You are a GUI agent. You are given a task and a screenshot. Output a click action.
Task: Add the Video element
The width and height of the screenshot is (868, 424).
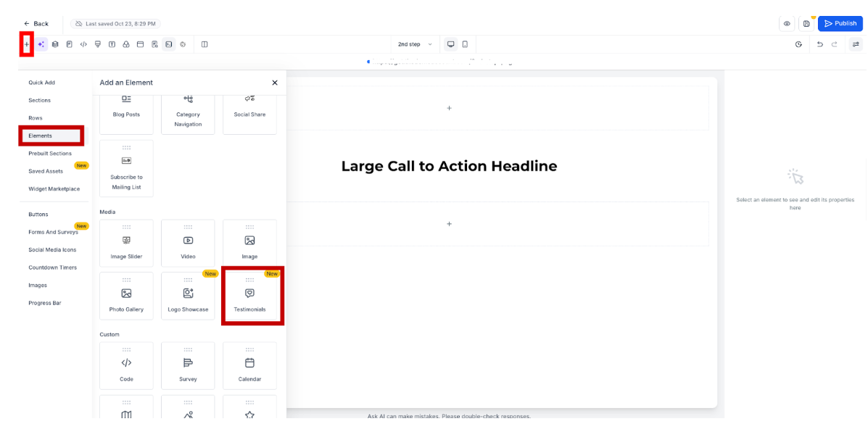[189, 244]
